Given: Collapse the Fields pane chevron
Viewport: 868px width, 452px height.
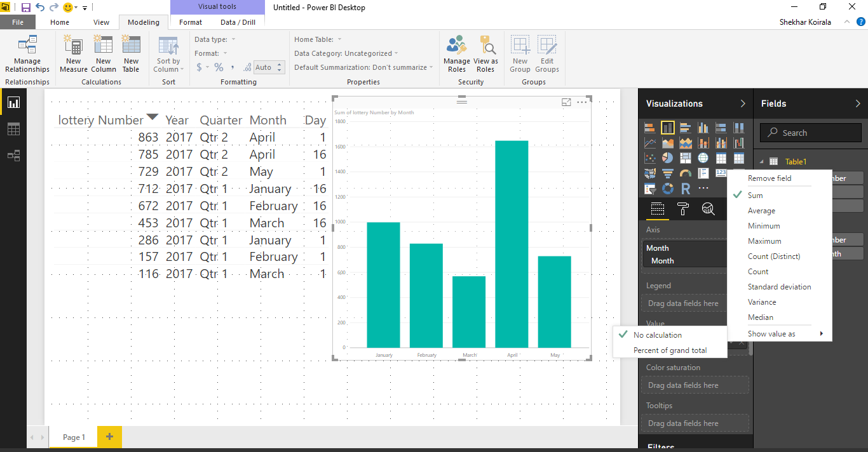Looking at the screenshot, I should coord(858,103).
